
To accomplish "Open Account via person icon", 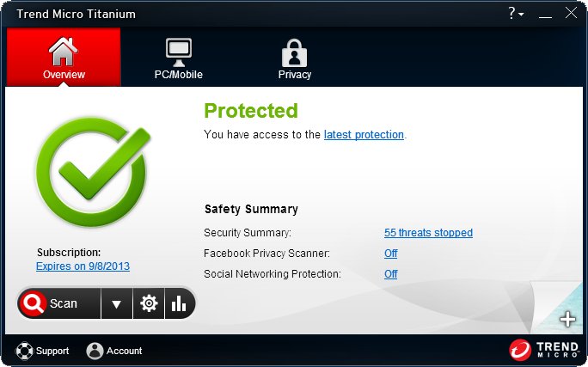I will point(95,351).
